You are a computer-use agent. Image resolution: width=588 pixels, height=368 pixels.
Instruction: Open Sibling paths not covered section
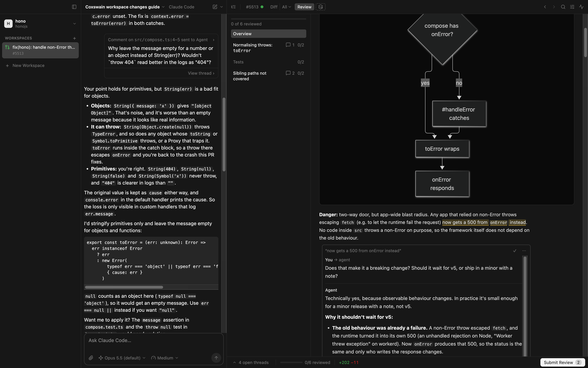point(268,76)
